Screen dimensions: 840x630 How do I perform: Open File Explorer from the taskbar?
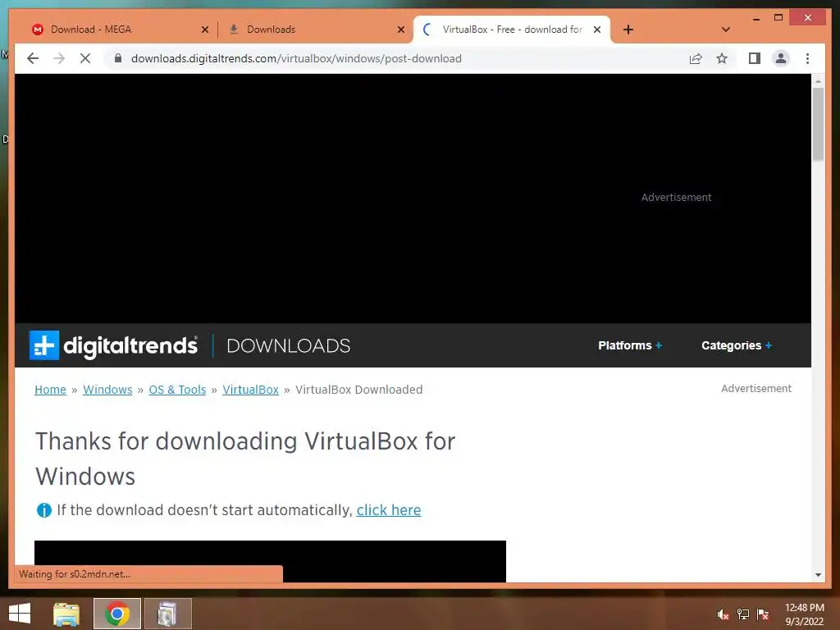coord(66,614)
